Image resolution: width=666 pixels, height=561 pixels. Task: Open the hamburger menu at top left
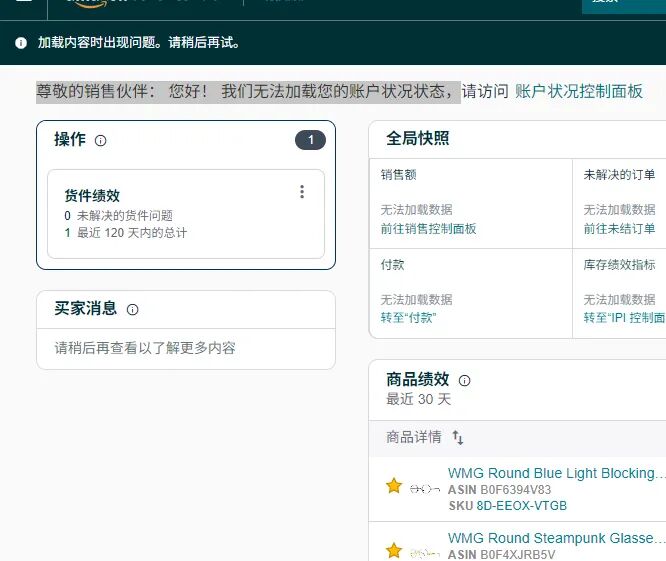coord(23,3)
